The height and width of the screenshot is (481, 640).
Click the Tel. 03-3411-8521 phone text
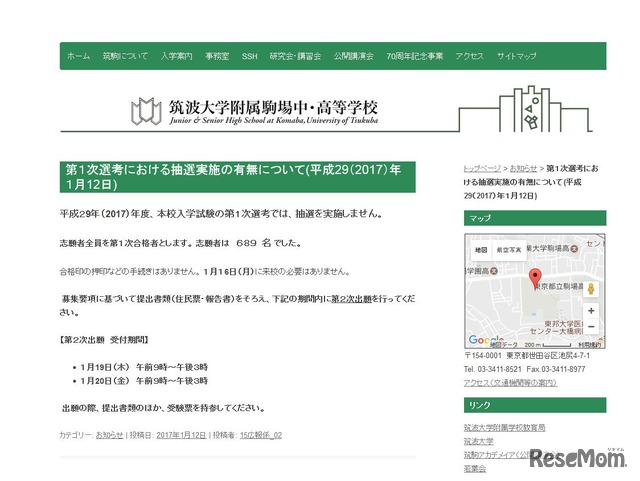coord(493,369)
